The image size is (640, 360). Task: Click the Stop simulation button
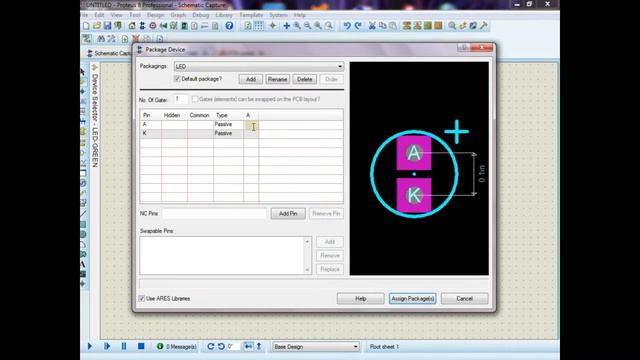[141, 346]
